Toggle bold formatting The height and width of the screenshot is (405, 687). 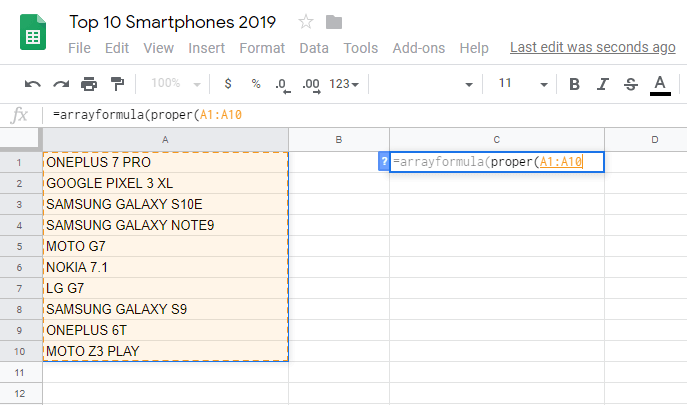574,84
